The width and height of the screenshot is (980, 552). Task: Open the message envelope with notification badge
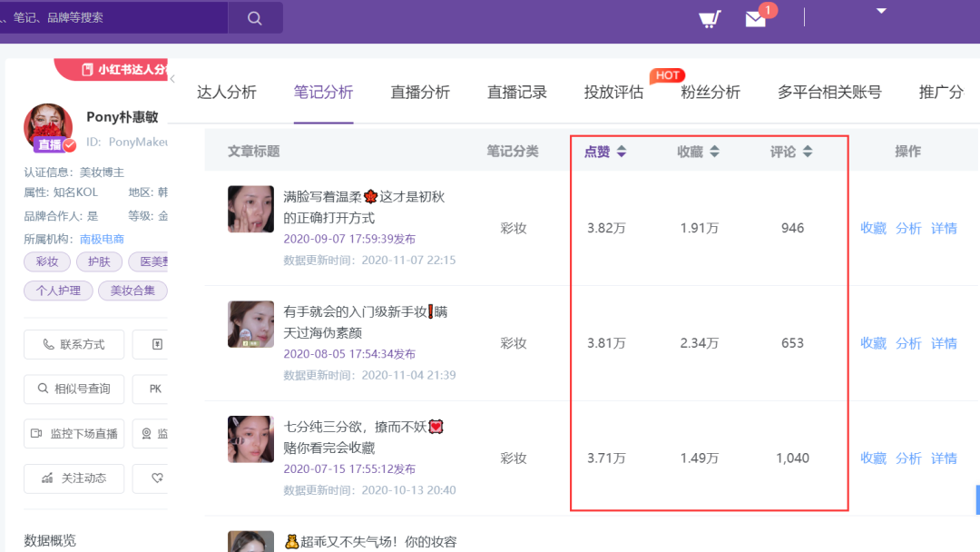point(756,19)
